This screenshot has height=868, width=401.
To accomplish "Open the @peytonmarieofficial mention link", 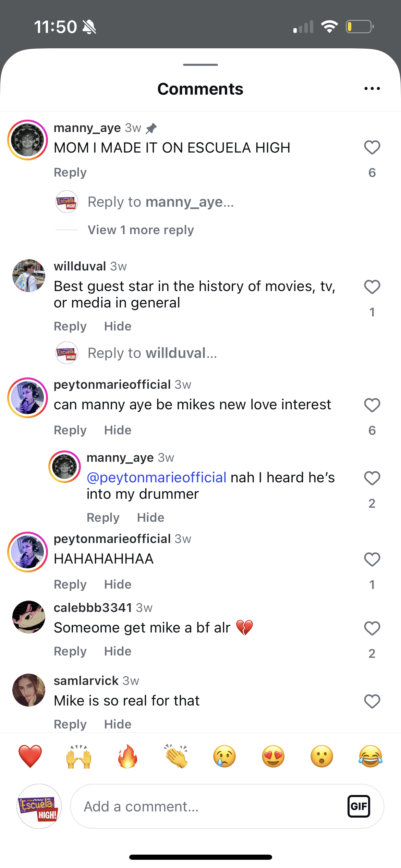I will pyautogui.click(x=156, y=477).
